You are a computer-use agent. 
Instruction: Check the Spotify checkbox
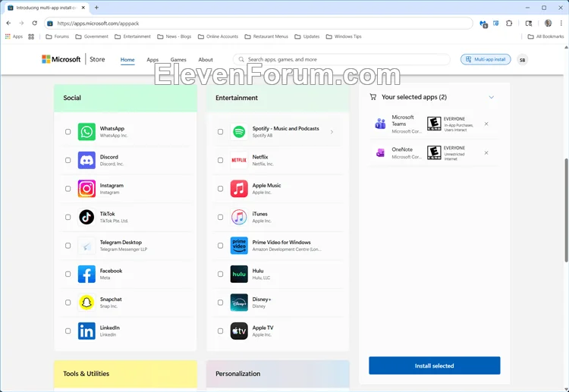220,132
